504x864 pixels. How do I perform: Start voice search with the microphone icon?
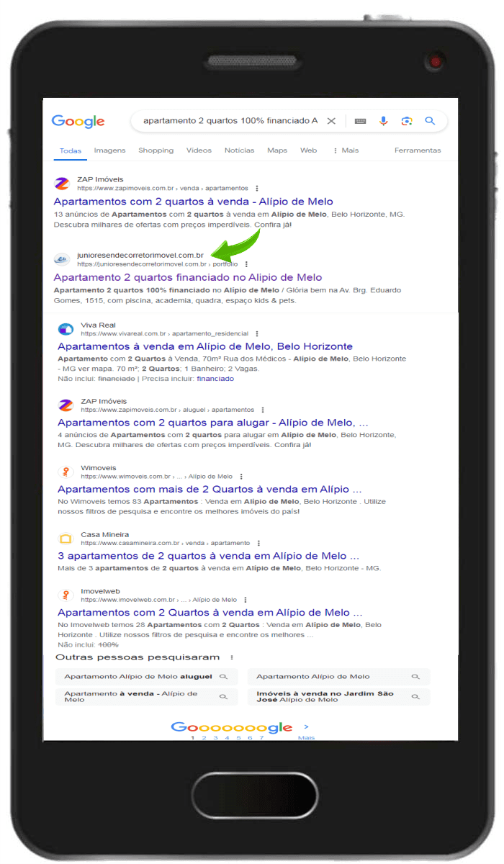[384, 121]
